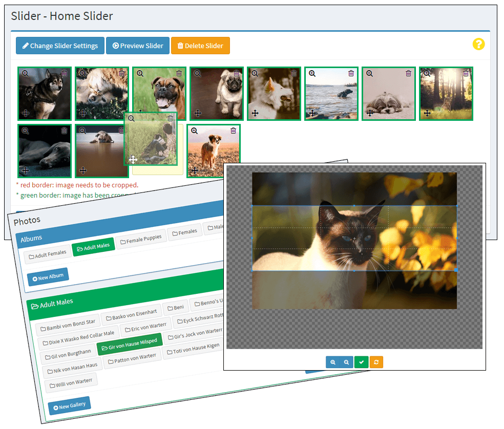
Task: Reset crop with orange refresh button
Action: click(376, 362)
